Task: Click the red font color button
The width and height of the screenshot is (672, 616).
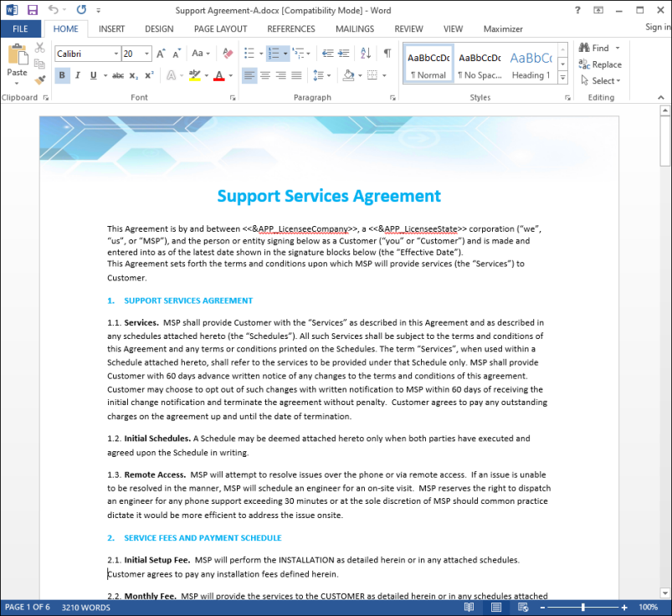Action: pos(219,75)
